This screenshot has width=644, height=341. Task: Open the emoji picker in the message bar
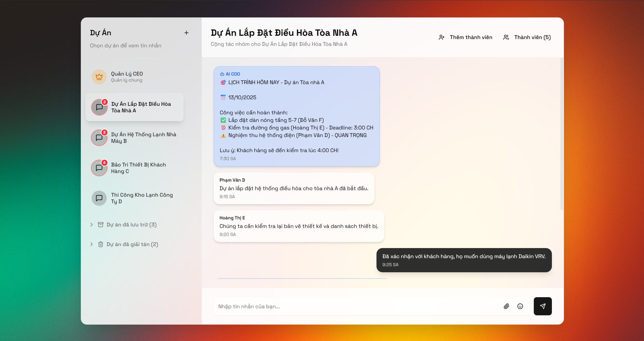point(520,306)
